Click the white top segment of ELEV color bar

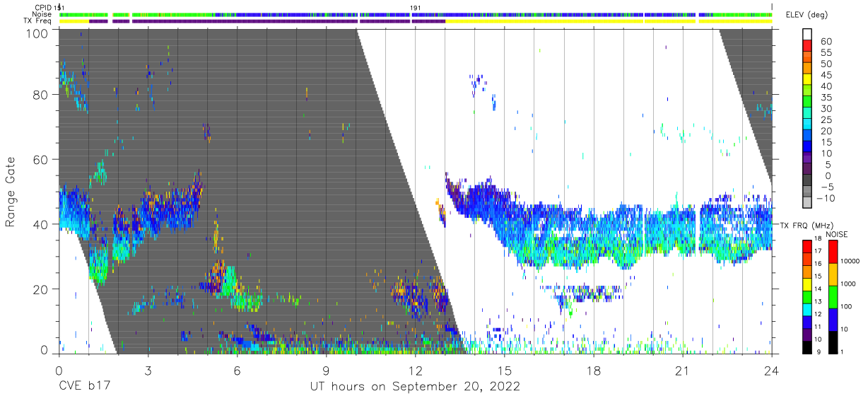[807, 35]
